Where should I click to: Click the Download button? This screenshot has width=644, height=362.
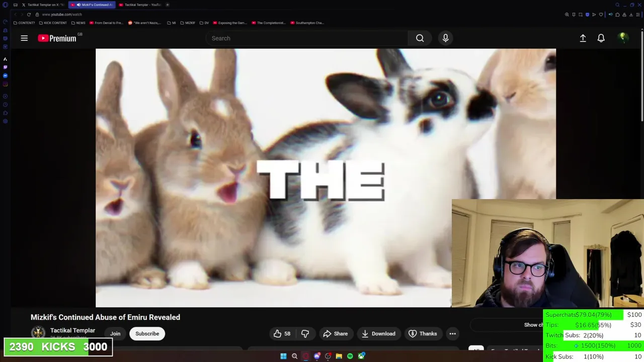point(378,334)
